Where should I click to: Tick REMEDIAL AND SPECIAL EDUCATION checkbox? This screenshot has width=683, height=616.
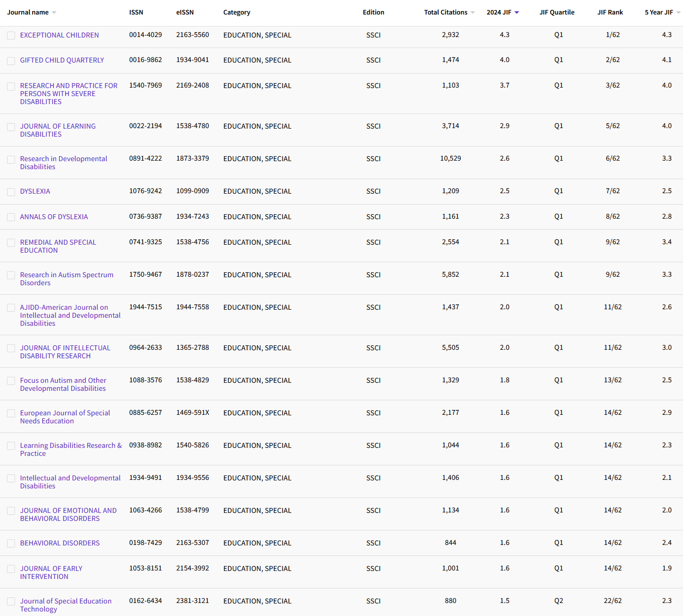coord(11,243)
